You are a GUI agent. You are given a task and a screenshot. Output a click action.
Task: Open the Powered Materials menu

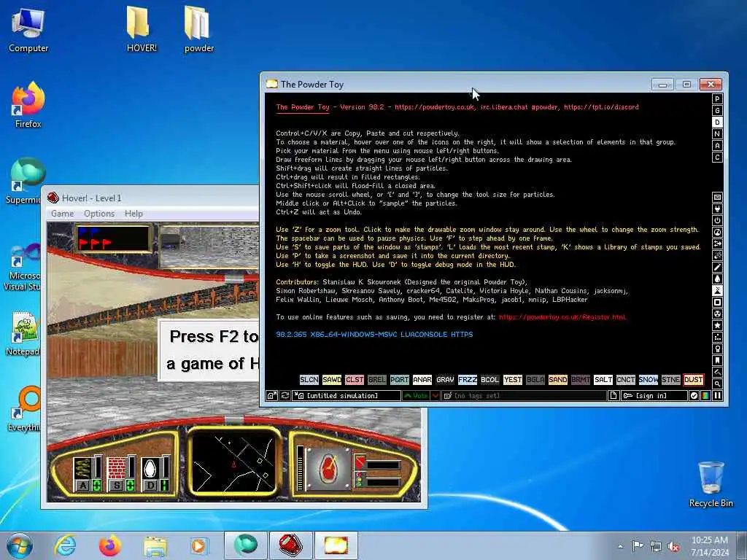click(x=717, y=220)
